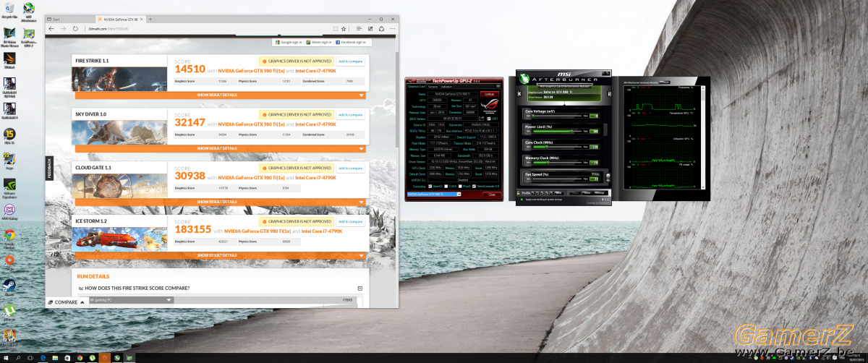The image size is (868, 363).
Task: Open Edge reading view icon
Action: (335, 29)
